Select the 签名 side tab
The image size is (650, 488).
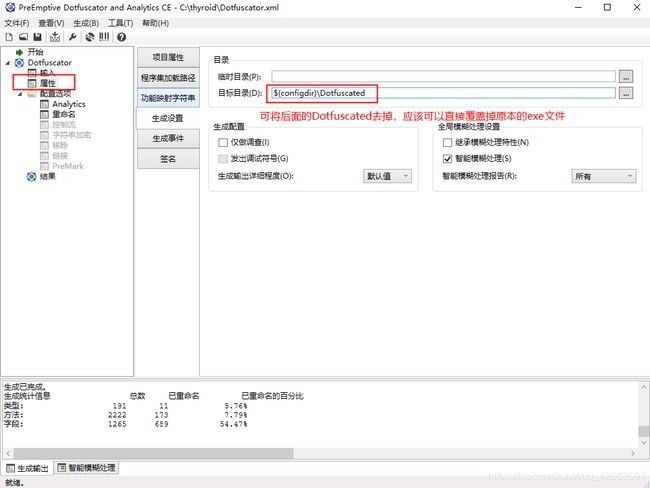coord(168,159)
